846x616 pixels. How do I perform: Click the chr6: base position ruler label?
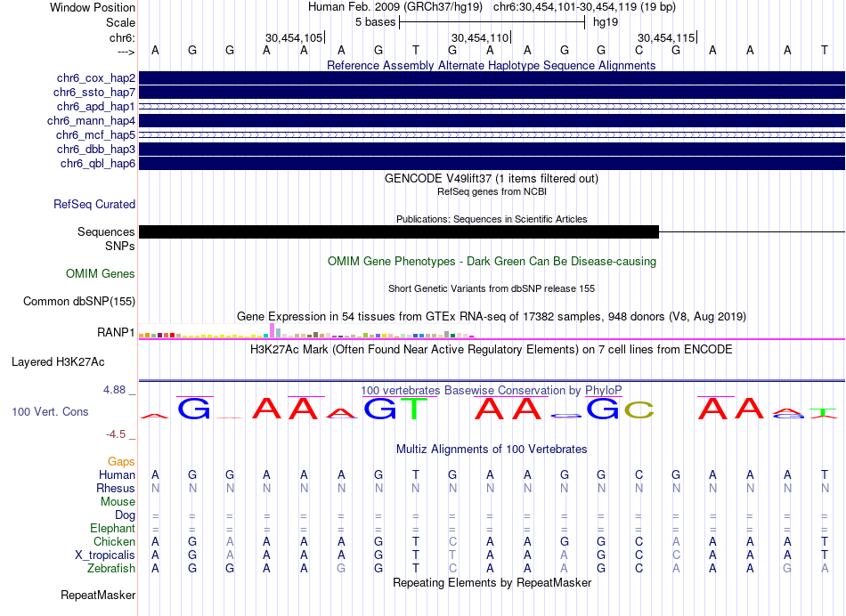[122, 37]
